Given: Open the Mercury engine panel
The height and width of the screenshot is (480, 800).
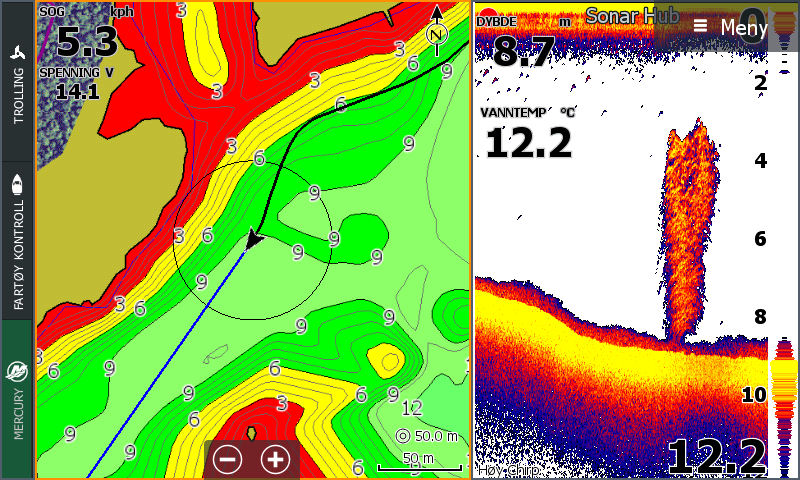Looking at the screenshot, I should click(17, 398).
